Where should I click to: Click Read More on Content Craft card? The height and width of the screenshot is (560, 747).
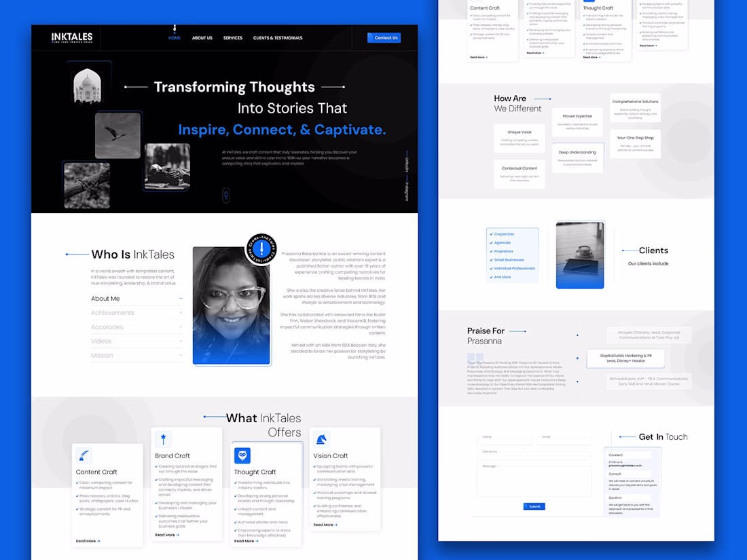coord(88,541)
